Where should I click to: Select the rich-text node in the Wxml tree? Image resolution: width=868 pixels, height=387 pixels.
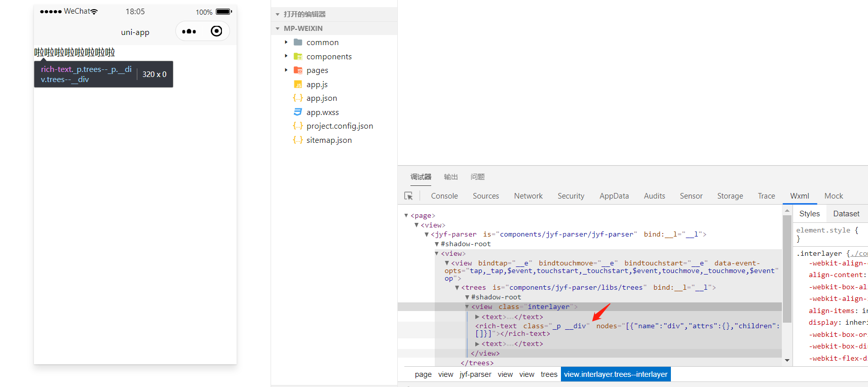pos(627,330)
